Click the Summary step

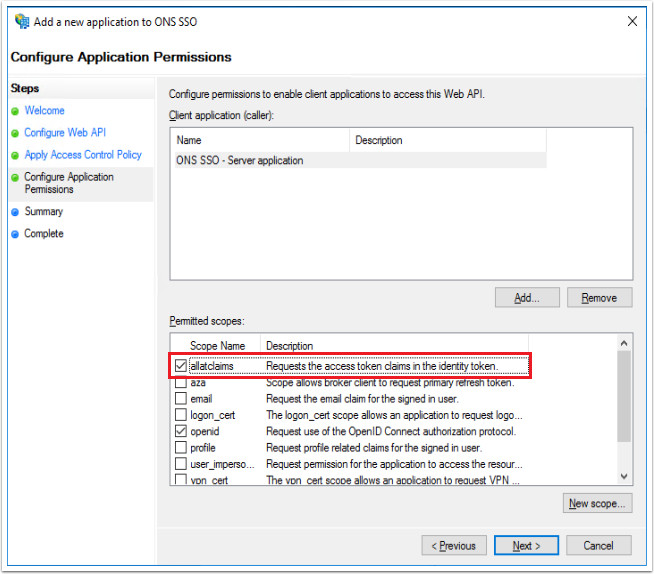[x=43, y=211]
